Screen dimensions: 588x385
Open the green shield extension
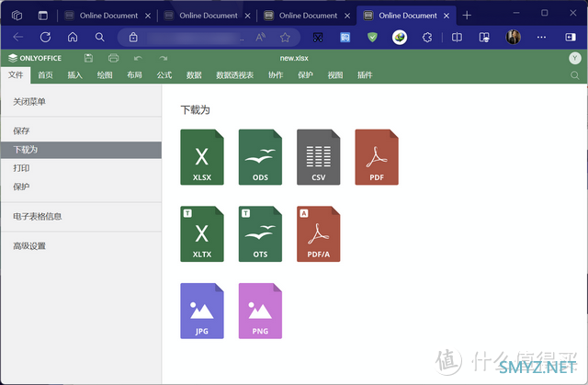372,37
